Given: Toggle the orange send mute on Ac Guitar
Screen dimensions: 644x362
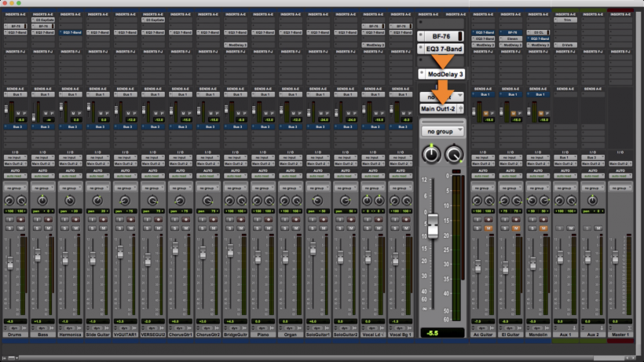Looking at the screenshot, I should point(488,113).
